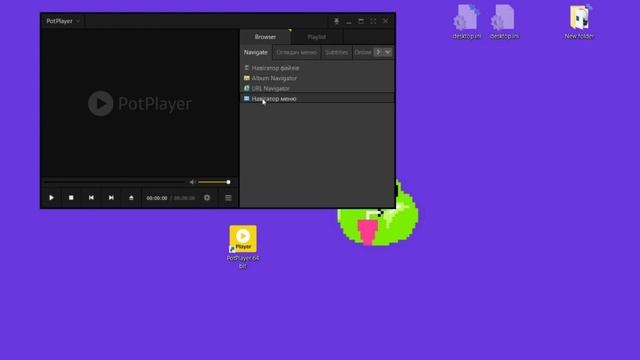Image resolution: width=640 pixels, height=360 pixels.
Task: Switch PotPlayer to fullscreen mode
Action: pyautogui.click(x=373, y=21)
